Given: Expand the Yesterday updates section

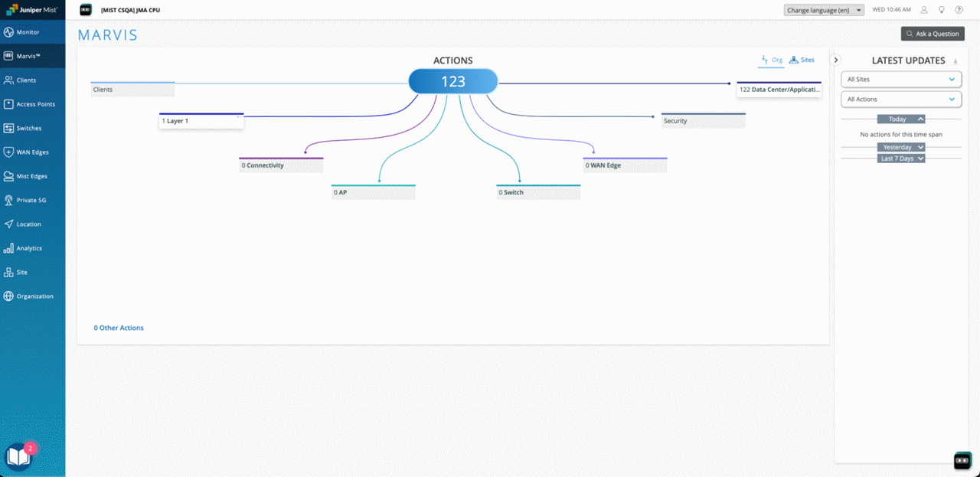Looking at the screenshot, I should pyautogui.click(x=901, y=146).
